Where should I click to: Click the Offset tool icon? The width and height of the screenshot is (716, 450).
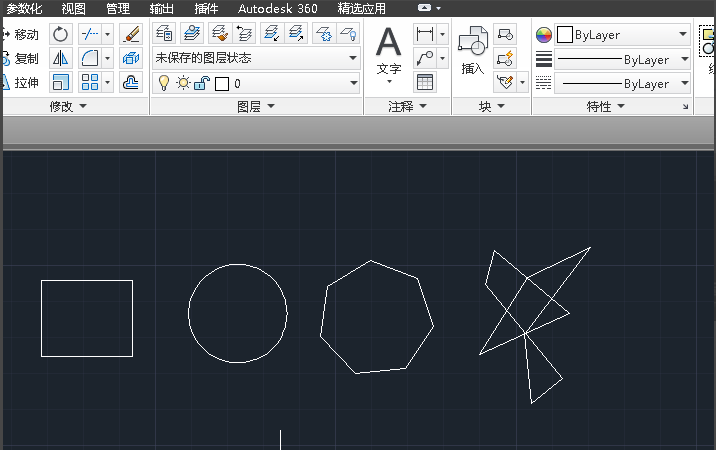click(130, 83)
